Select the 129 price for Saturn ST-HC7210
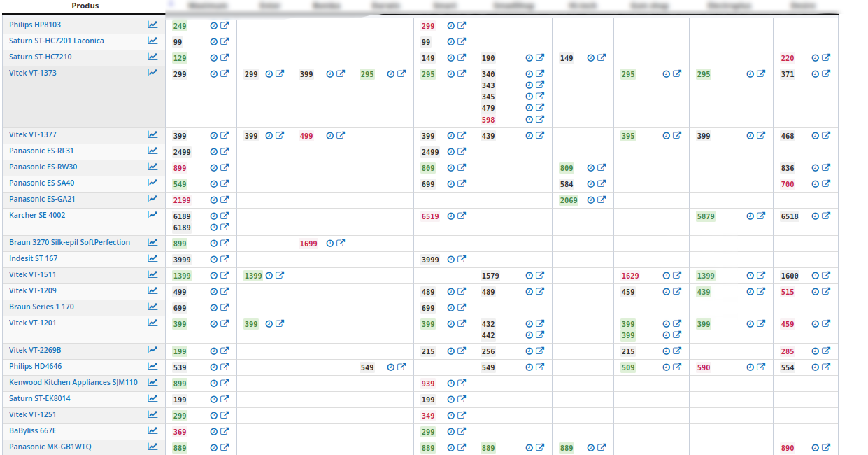The image size is (868, 455). click(x=180, y=58)
